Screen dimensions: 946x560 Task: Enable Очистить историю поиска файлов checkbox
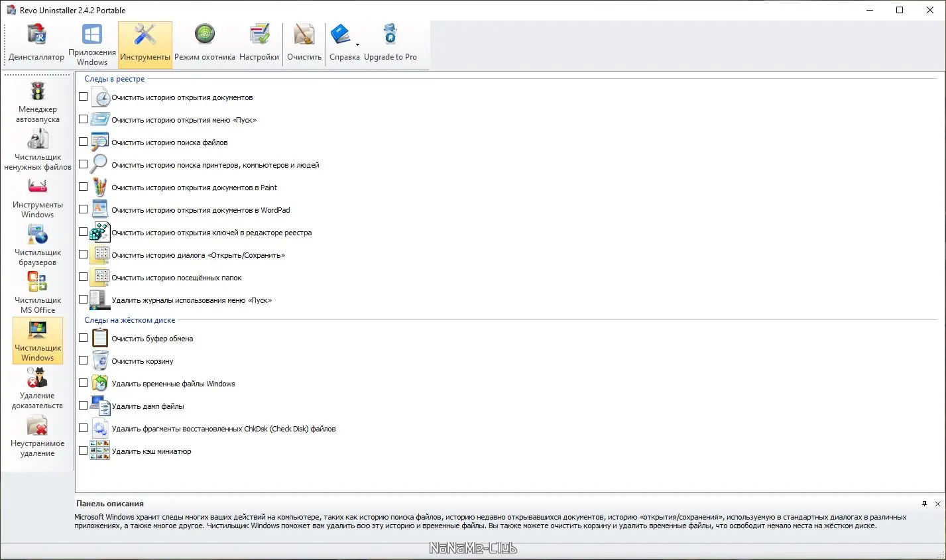click(84, 142)
